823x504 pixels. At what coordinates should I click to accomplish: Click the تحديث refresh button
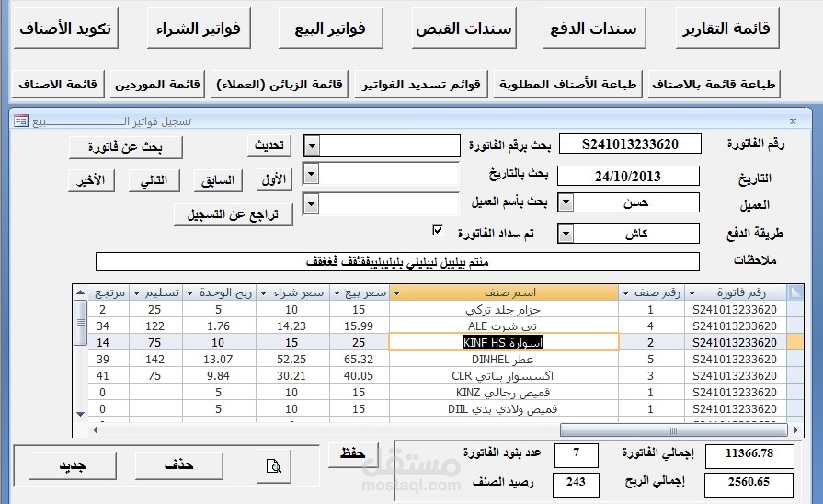(x=269, y=145)
